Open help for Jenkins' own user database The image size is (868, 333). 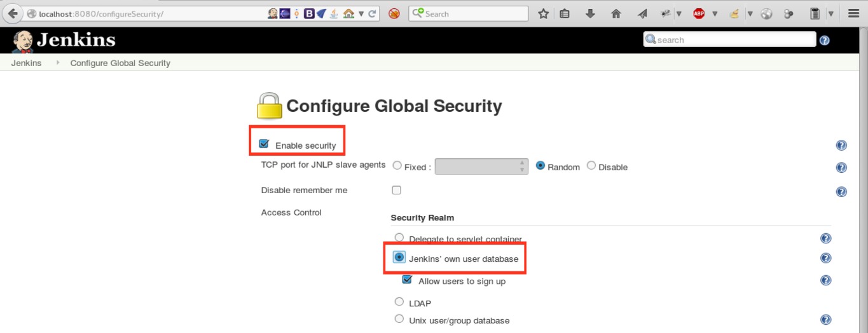coord(825,258)
